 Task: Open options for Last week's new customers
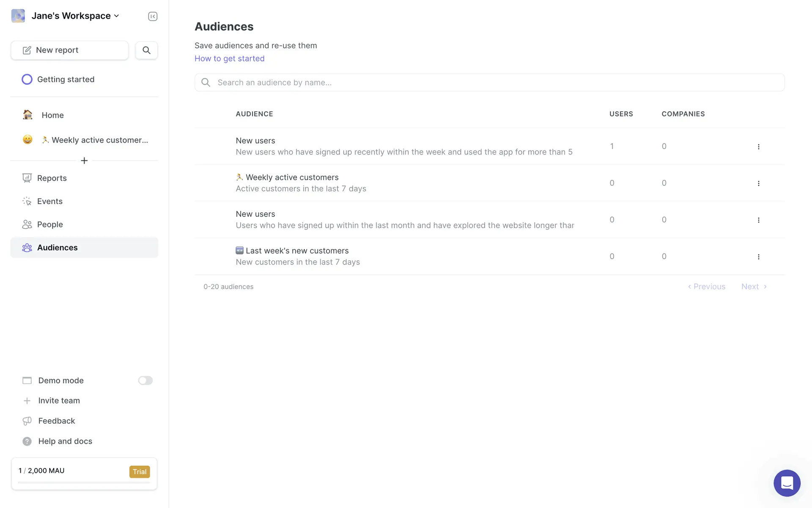[758, 257]
